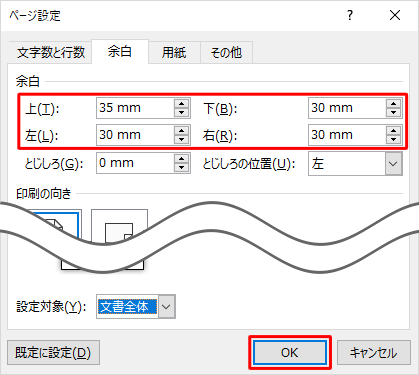Decrease the 上(T) top margin value
419x375 pixels.
[x=182, y=113]
